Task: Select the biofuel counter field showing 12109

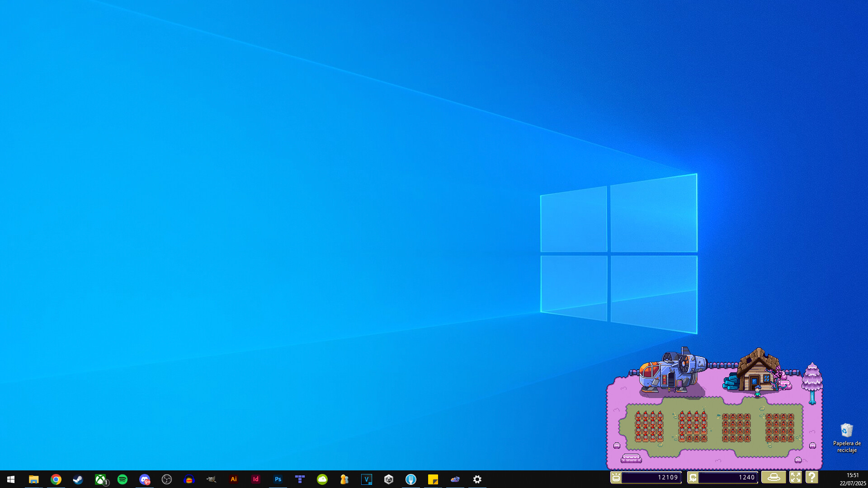Action: tap(651, 478)
